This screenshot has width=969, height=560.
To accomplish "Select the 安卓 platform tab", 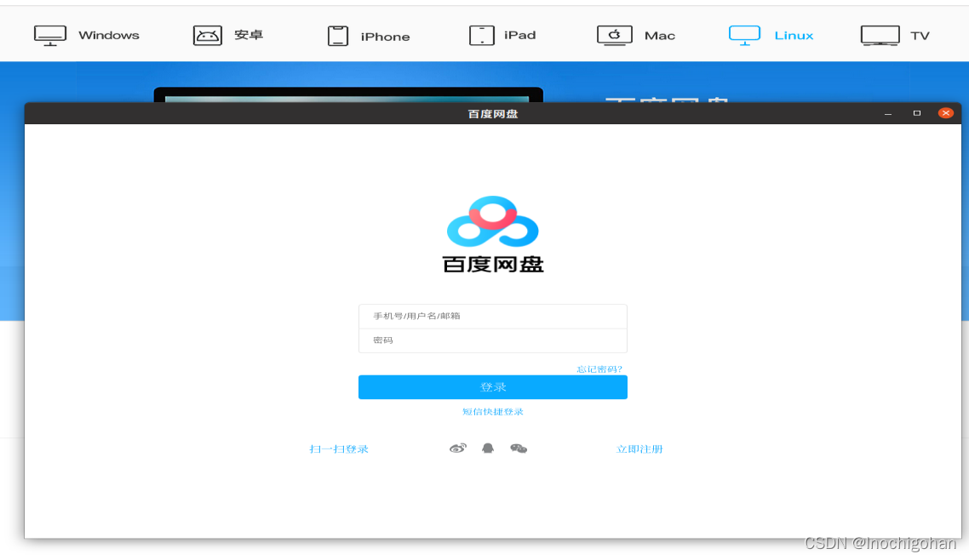I will click(x=228, y=36).
